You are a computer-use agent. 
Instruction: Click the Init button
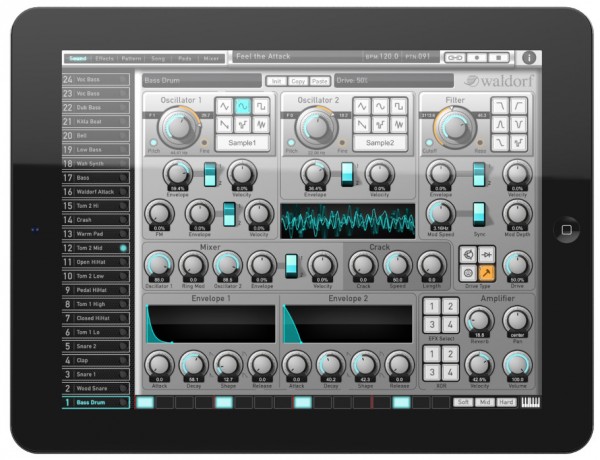[275, 80]
